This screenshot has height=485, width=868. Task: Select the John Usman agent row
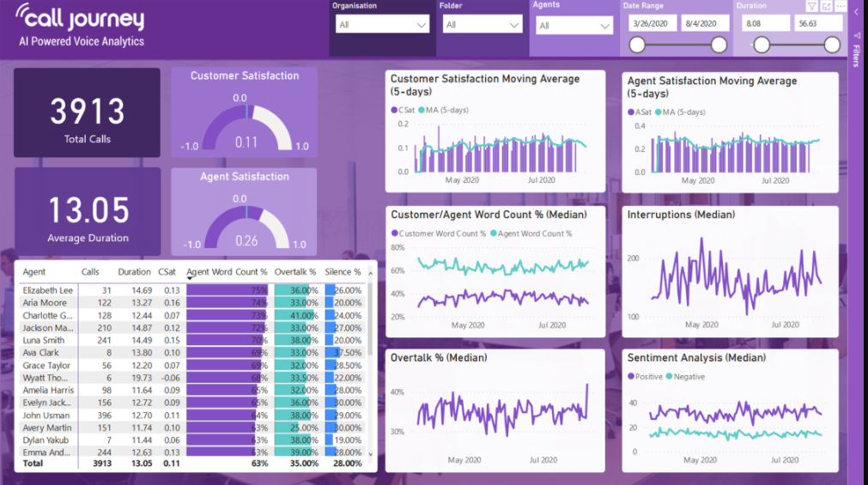192,415
